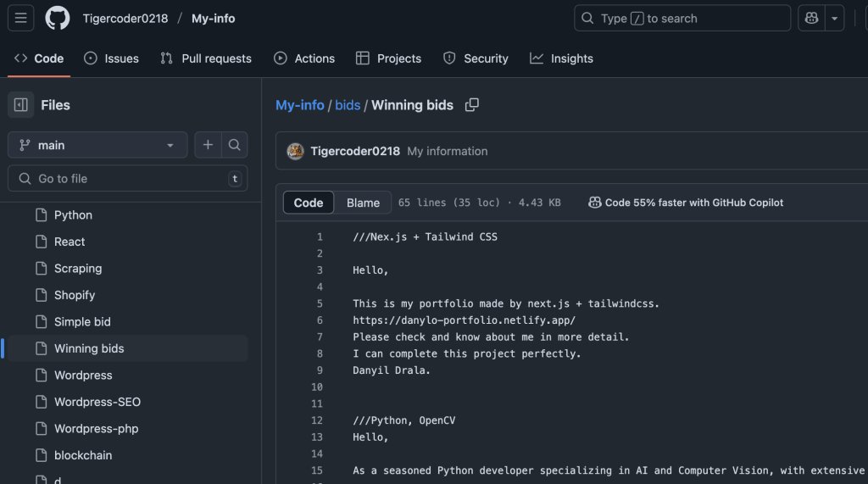Image resolution: width=868 pixels, height=484 pixels.
Task: Click the Tigercoder0218 avatar image
Action: coord(296,151)
